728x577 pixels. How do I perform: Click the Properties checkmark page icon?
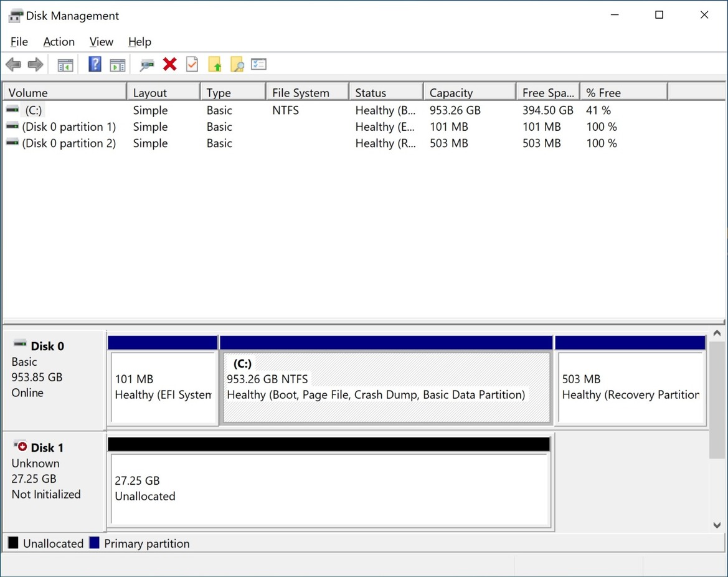192,64
